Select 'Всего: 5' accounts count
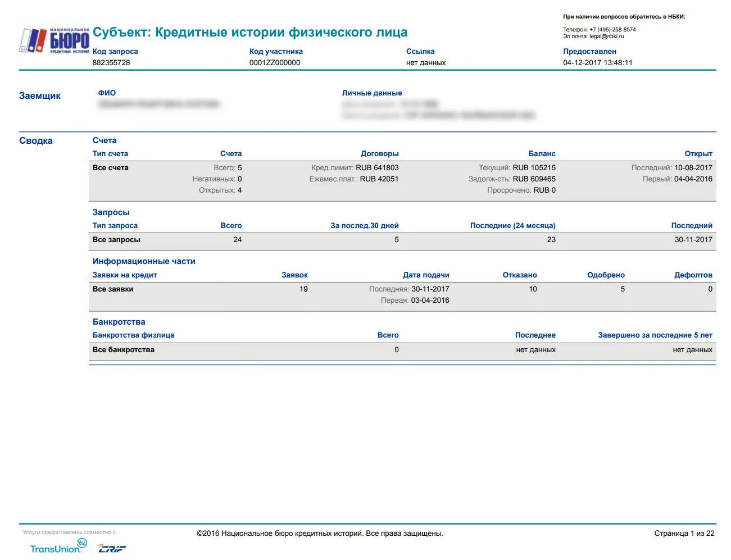Image resolution: width=731 pixels, height=560 pixels. 228,167
